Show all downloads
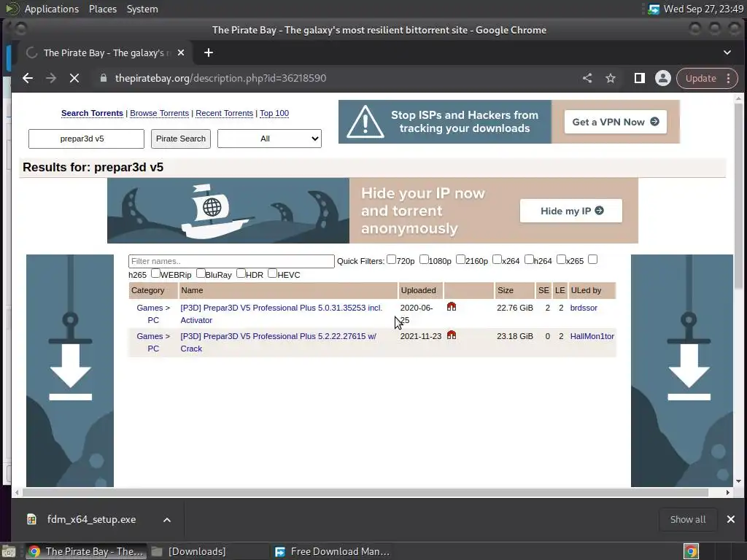Image resolution: width=747 pixels, height=560 pixels. 688,519
